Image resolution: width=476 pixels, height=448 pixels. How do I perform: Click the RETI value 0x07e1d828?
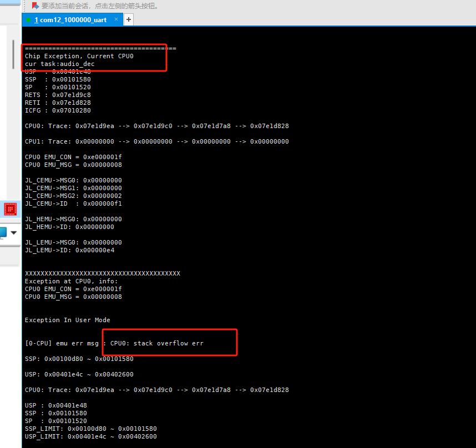[72, 103]
